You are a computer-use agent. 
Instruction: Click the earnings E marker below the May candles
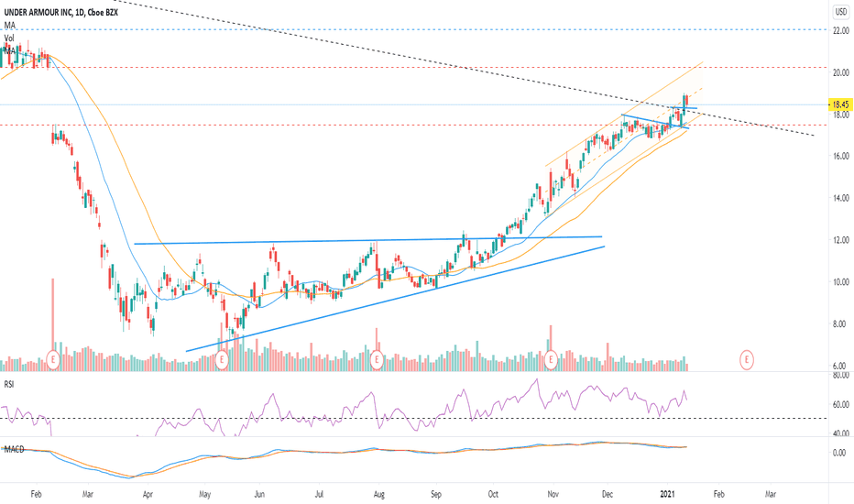[222, 359]
